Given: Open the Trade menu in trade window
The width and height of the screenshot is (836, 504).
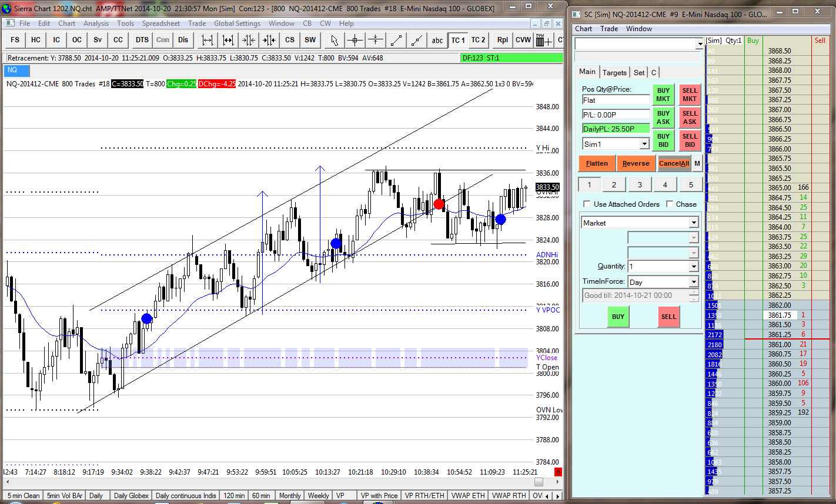Looking at the screenshot, I should [609, 29].
